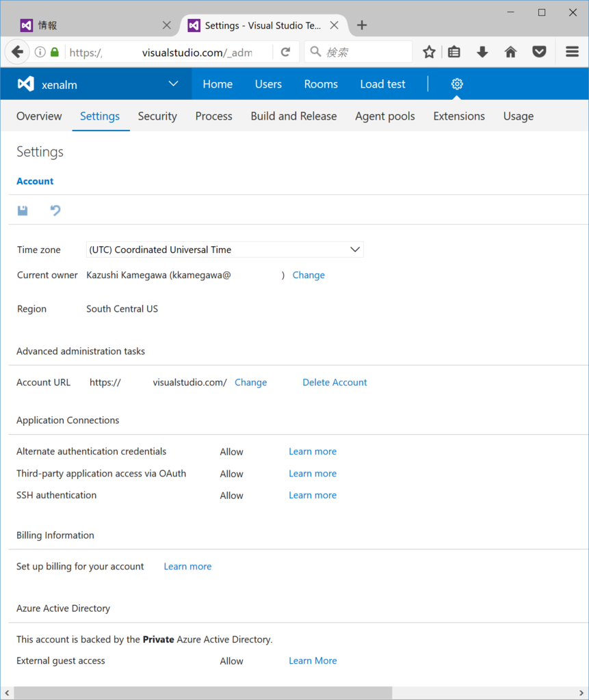Open the Time zone dropdown
The image size is (589, 700).
pyautogui.click(x=225, y=250)
